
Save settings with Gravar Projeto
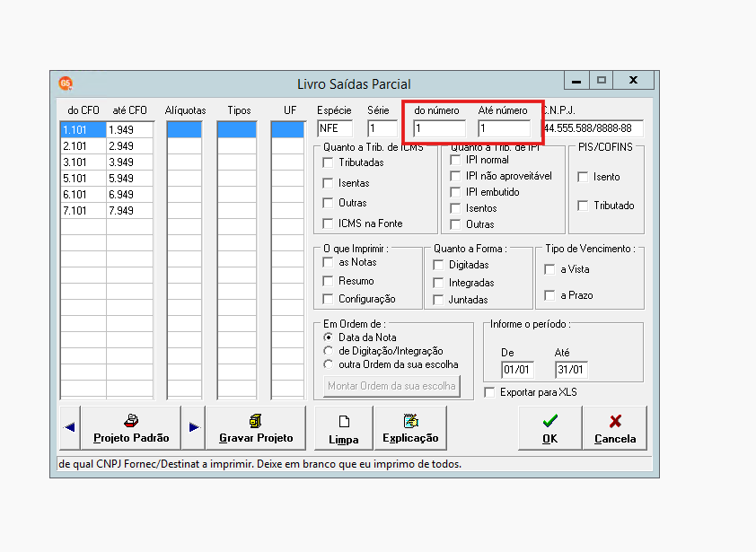256,427
